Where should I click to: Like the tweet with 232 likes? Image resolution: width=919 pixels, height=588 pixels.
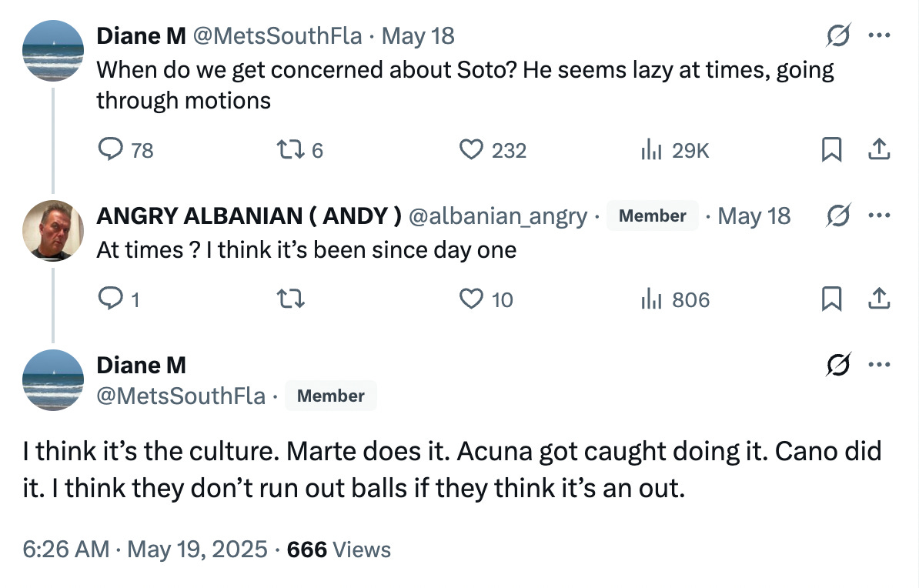pyautogui.click(x=470, y=150)
